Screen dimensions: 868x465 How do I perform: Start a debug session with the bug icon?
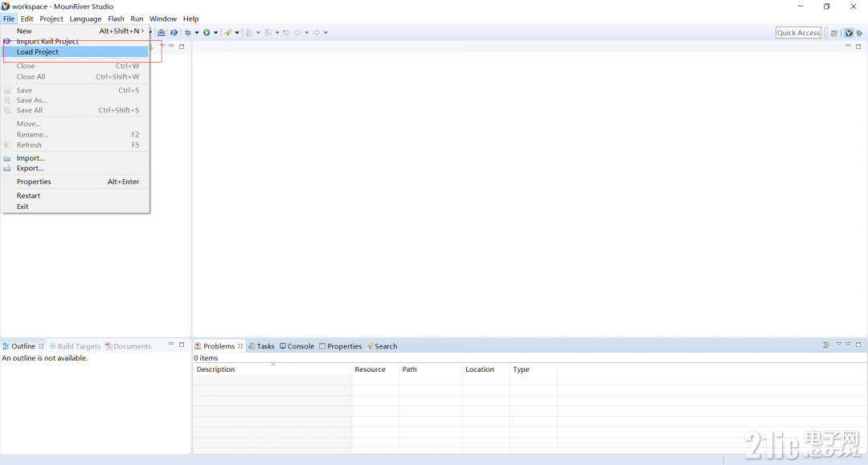[x=188, y=33]
